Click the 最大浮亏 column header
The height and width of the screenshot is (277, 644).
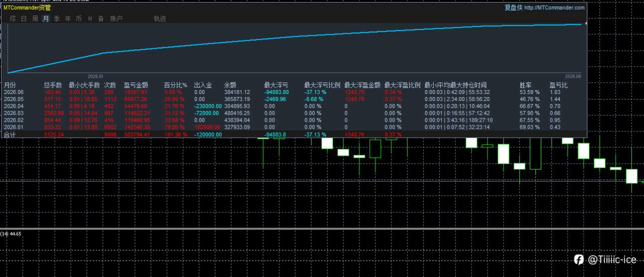point(276,85)
